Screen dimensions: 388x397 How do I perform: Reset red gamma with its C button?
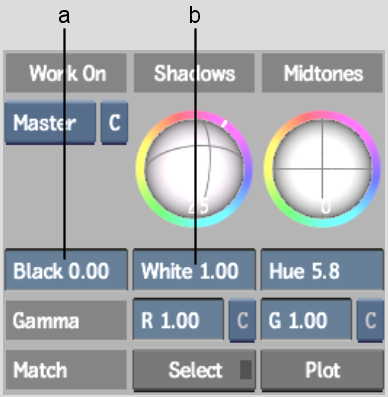pos(242,321)
